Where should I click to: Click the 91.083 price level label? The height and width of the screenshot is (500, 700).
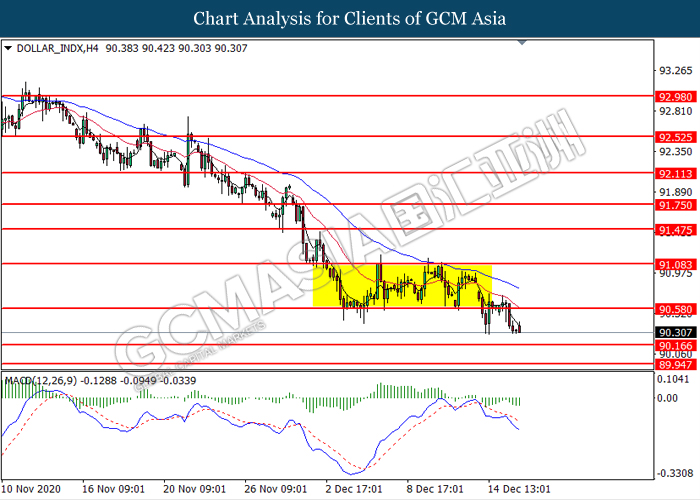coord(675,265)
